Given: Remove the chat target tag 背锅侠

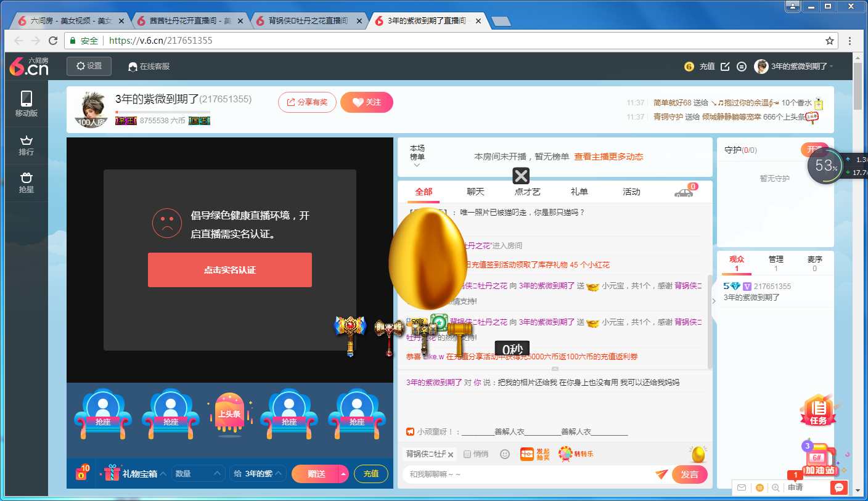Looking at the screenshot, I should click(x=450, y=454).
